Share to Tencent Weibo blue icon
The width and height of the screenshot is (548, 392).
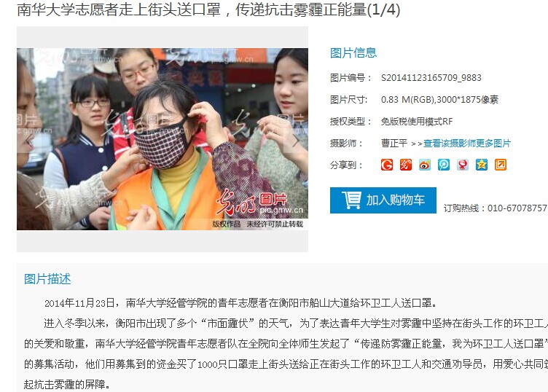point(444,165)
